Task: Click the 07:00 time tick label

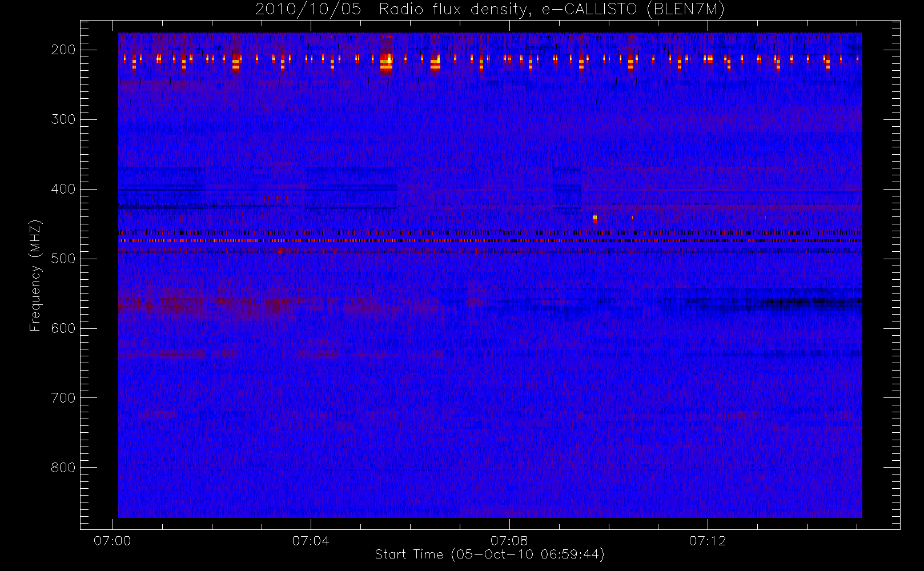Action: click(x=113, y=541)
